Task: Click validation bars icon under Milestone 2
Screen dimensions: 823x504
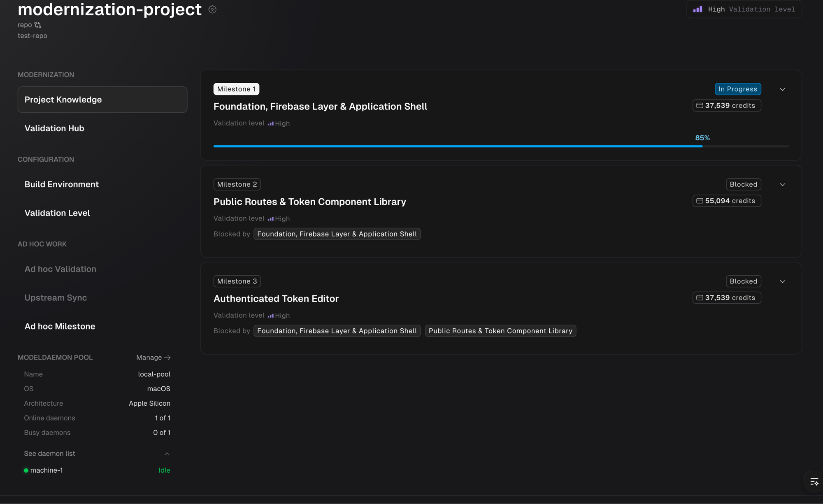Action: pyautogui.click(x=271, y=219)
